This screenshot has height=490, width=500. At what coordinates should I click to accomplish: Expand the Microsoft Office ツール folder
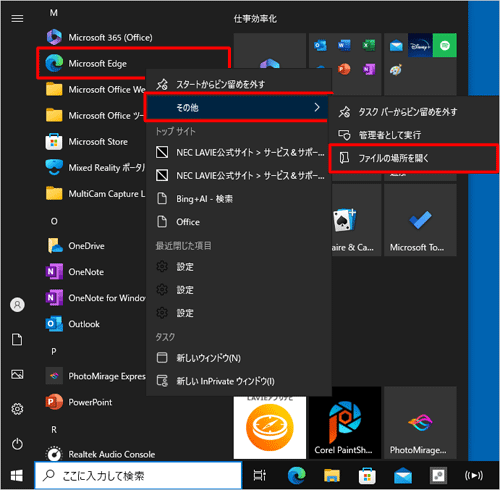pos(96,115)
